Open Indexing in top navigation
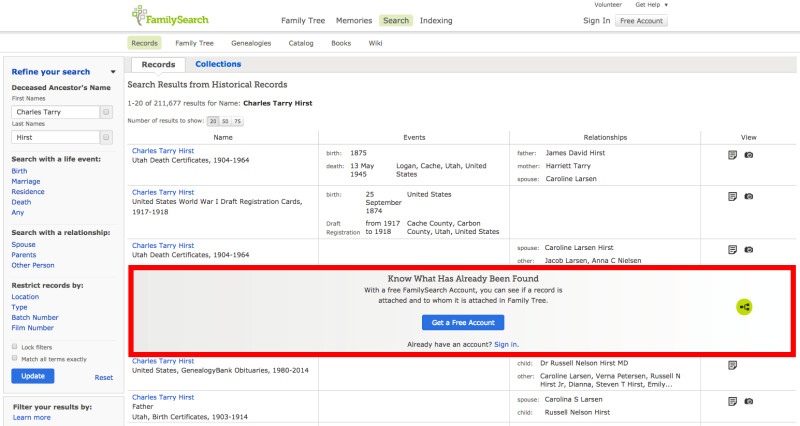Image resolution: width=800 pixels, height=426 pixels. [436, 20]
